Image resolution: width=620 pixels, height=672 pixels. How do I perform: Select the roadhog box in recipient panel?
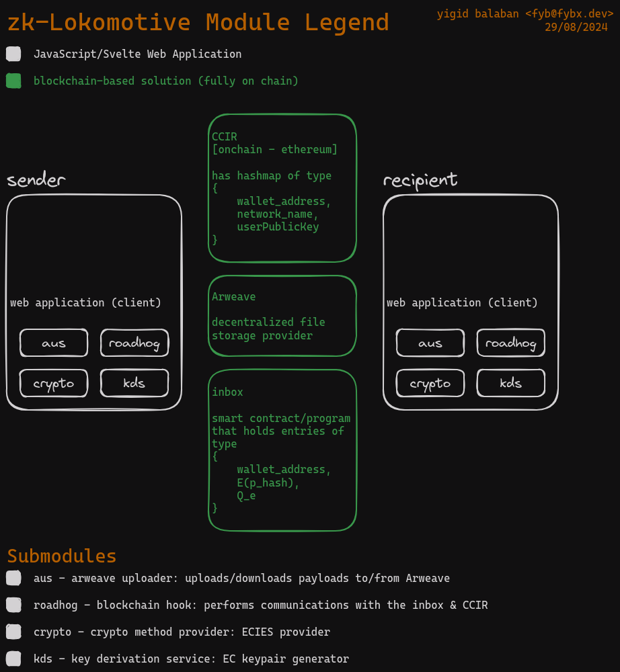coord(511,343)
